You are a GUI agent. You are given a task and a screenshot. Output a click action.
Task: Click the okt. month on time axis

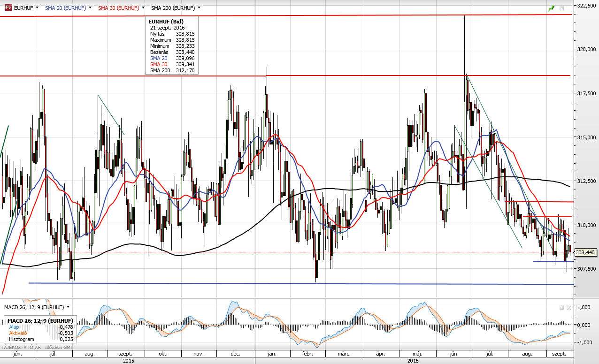click(163, 354)
